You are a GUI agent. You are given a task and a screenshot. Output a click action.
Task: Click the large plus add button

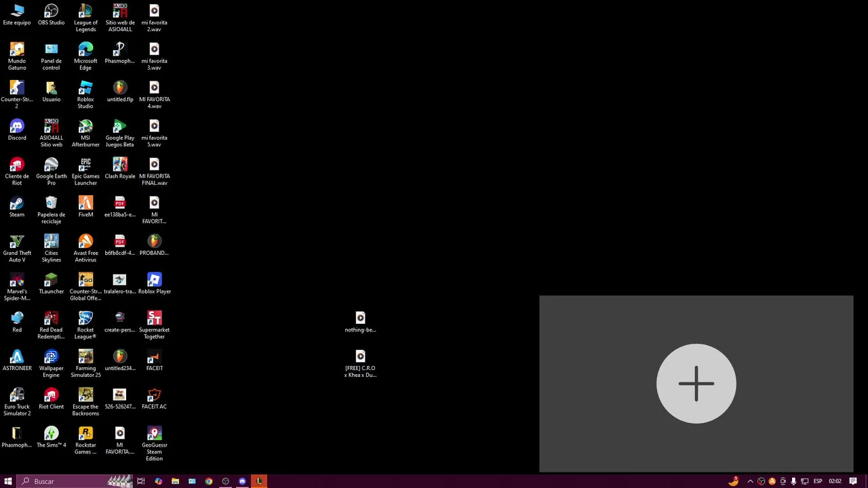[x=696, y=384]
